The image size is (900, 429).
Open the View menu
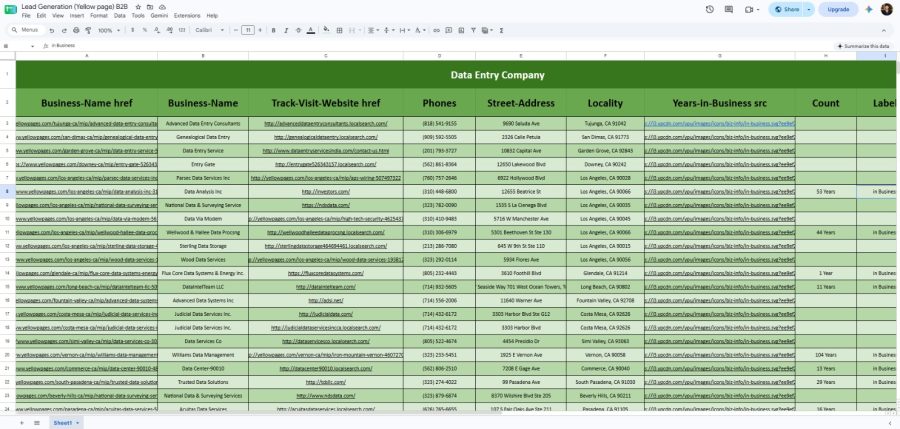(58, 16)
